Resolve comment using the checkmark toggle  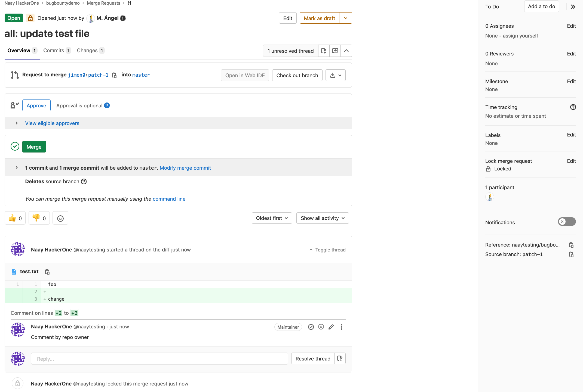pos(311,327)
